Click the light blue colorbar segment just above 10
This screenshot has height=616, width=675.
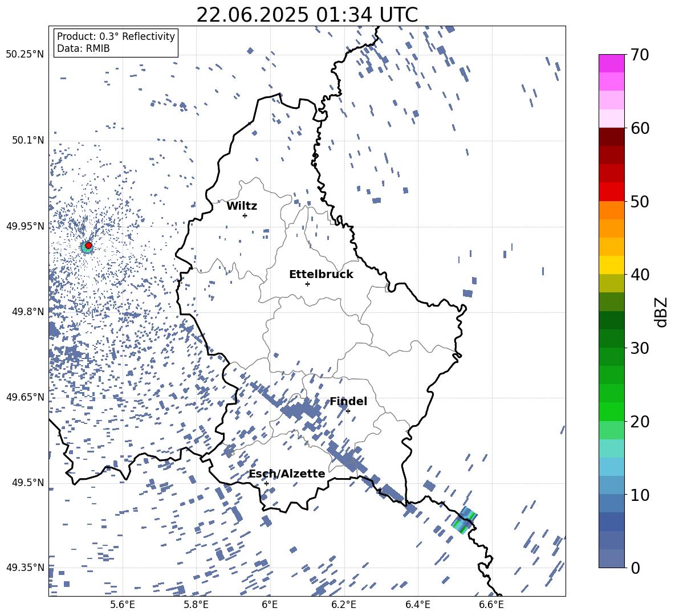point(611,485)
